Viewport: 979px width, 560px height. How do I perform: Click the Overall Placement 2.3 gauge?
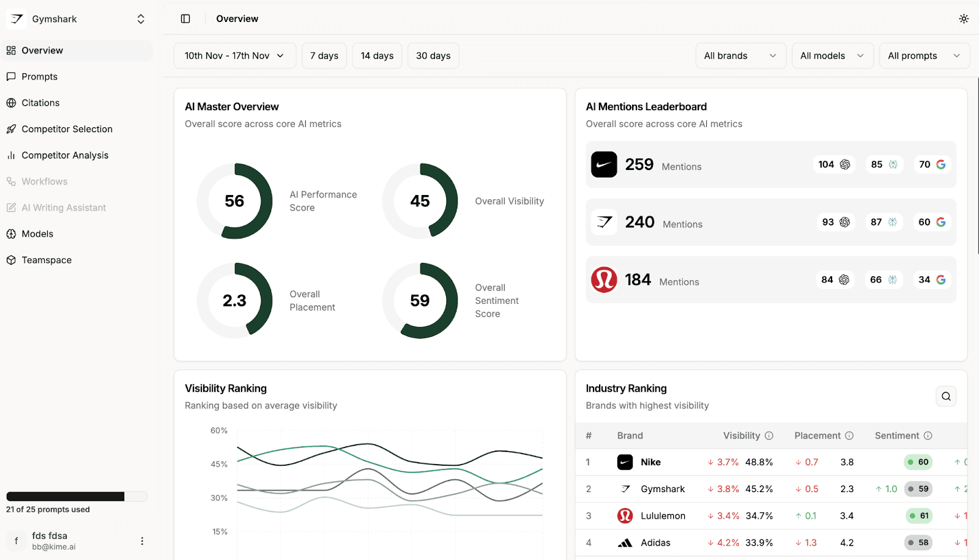[x=234, y=301]
